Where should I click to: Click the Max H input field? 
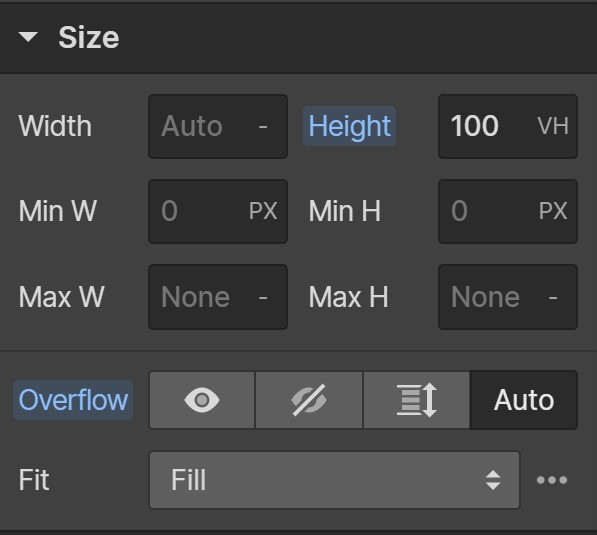(508, 297)
